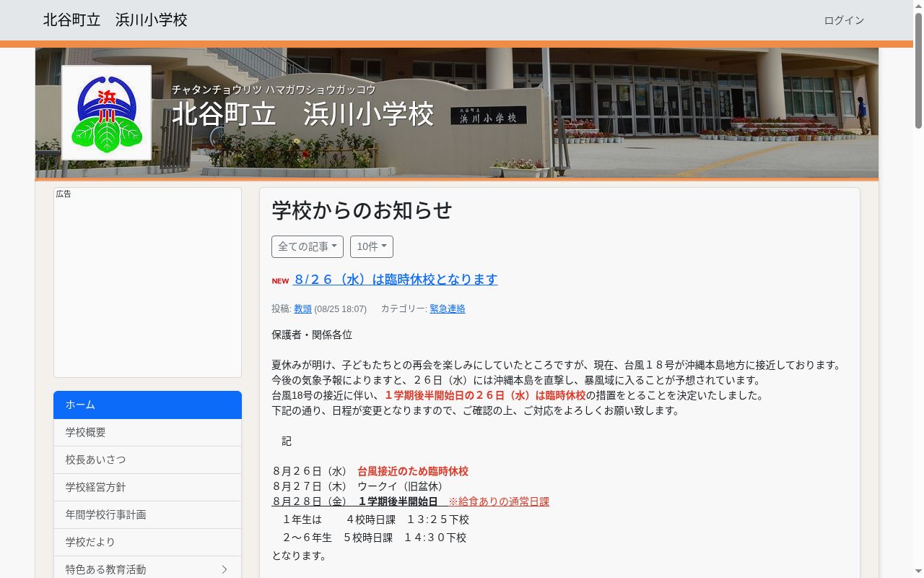Screen dimensions: 924x578
Task: Click the チャタンチョウリツ ハマガワショウガッコウ reading text
Action: (x=274, y=90)
